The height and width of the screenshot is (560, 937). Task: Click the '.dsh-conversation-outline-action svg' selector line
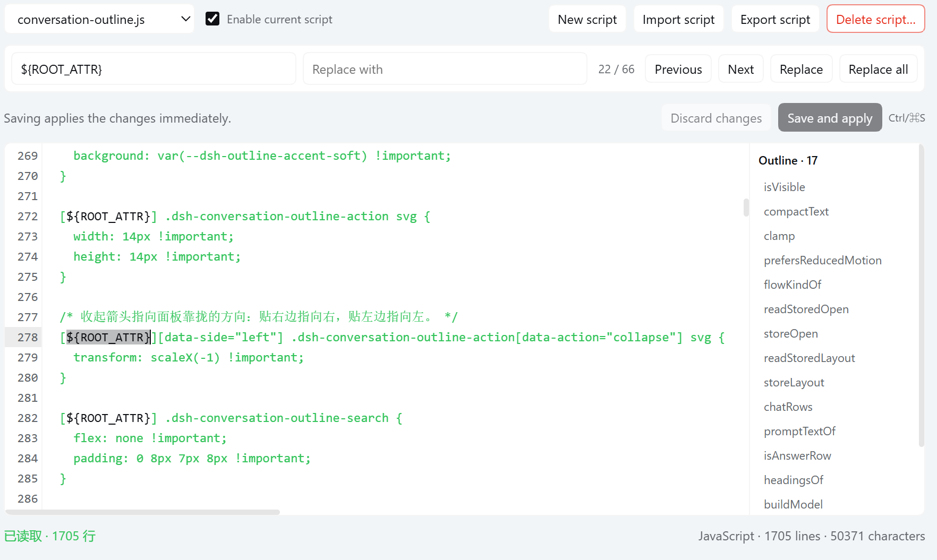(x=245, y=216)
